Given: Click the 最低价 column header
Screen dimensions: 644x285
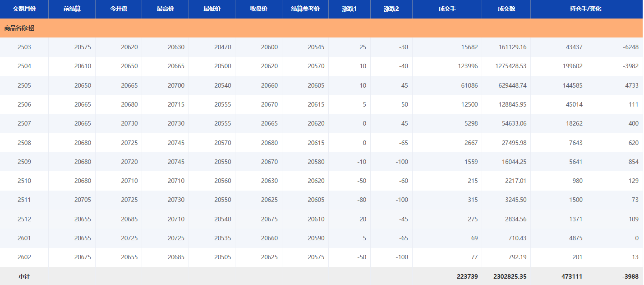Looking at the screenshot, I should (212, 9).
